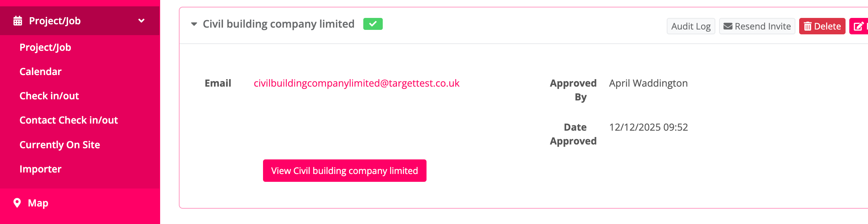868x224 pixels.
Task: Click the green approved checkmark badge
Action: (373, 24)
